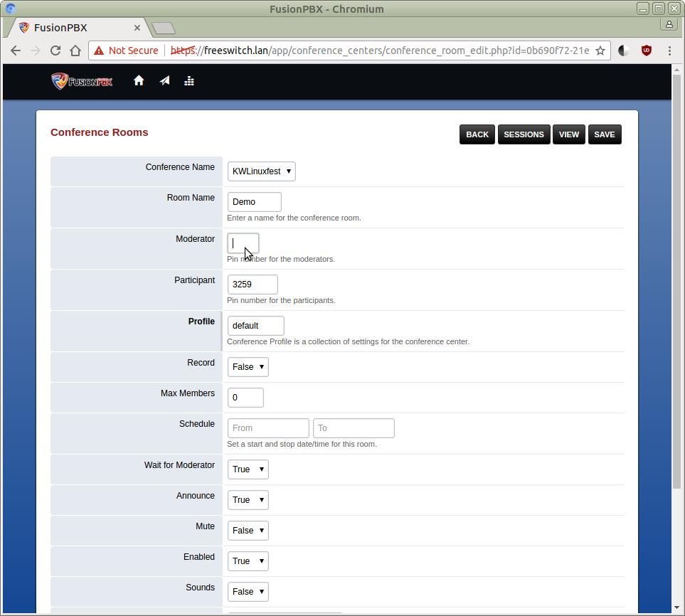Image resolution: width=685 pixels, height=616 pixels.
Task: Click the FusionPBX home icon
Action: pyautogui.click(x=139, y=81)
